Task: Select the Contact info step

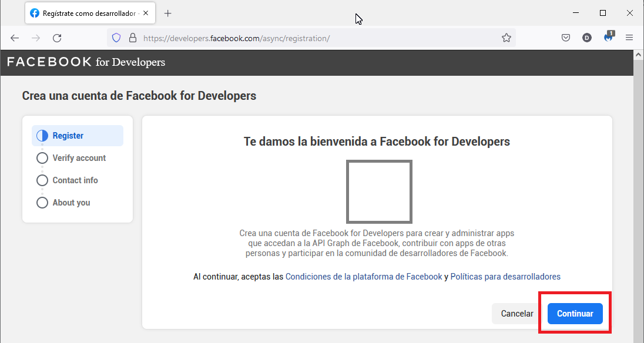Action: coord(75,180)
